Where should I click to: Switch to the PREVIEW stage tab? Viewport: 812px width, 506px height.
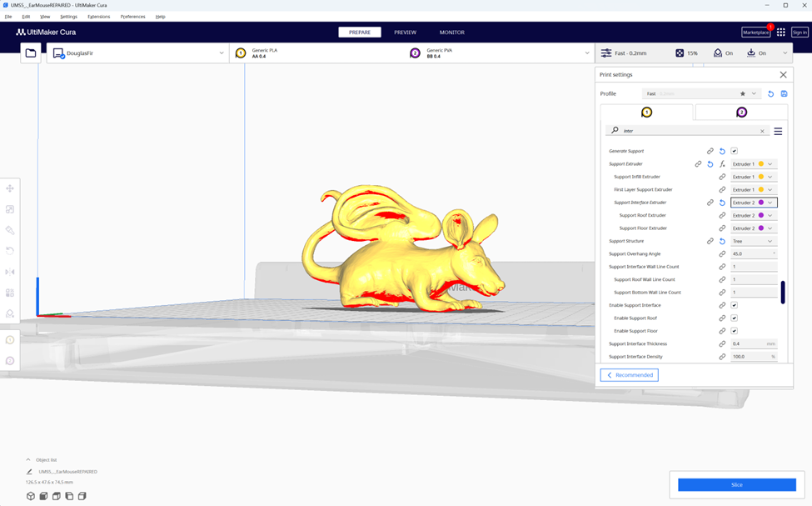pyautogui.click(x=405, y=33)
